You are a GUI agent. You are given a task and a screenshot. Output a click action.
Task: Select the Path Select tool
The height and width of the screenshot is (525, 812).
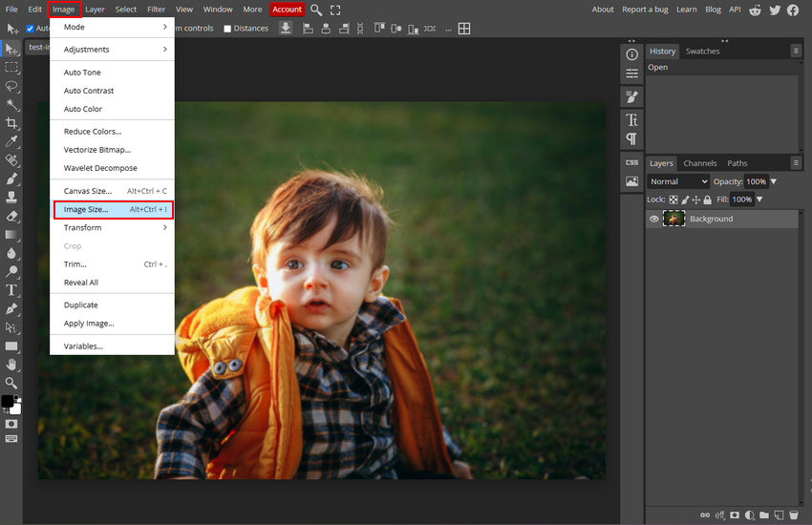(11, 327)
